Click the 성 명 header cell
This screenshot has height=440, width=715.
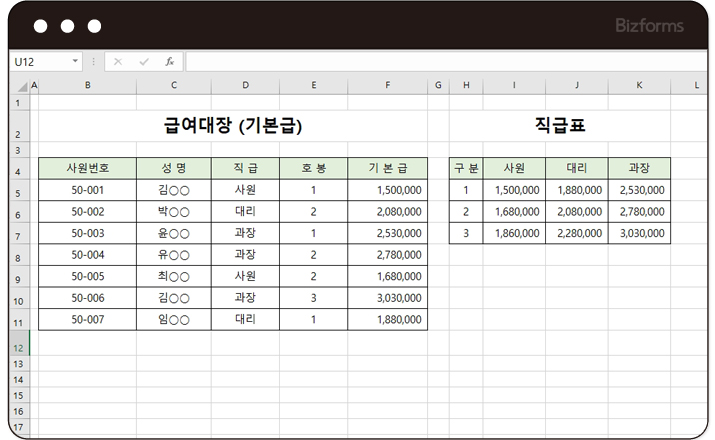[x=174, y=168]
